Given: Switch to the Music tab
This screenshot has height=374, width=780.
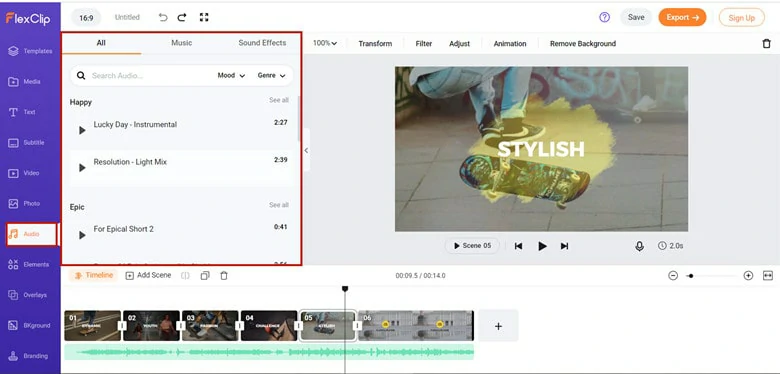Looking at the screenshot, I should point(182,43).
